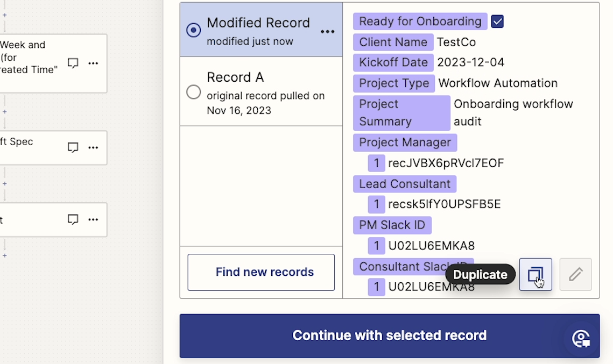Click the Duplicate record icon

(x=536, y=275)
